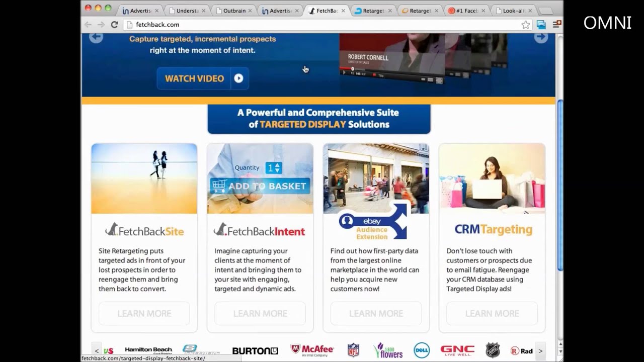Screen dimensions: 644x362
Task: Open the blue screen extension icon
Action: 541,25
